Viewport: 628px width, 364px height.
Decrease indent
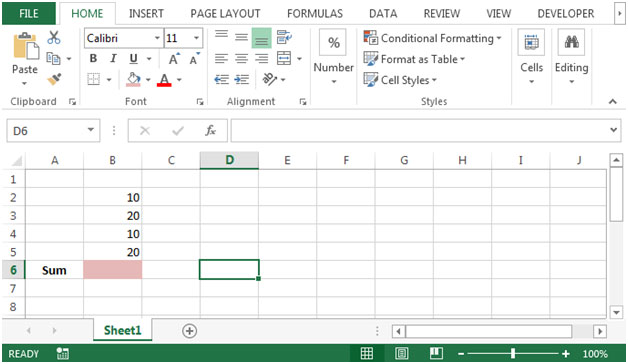coord(221,79)
